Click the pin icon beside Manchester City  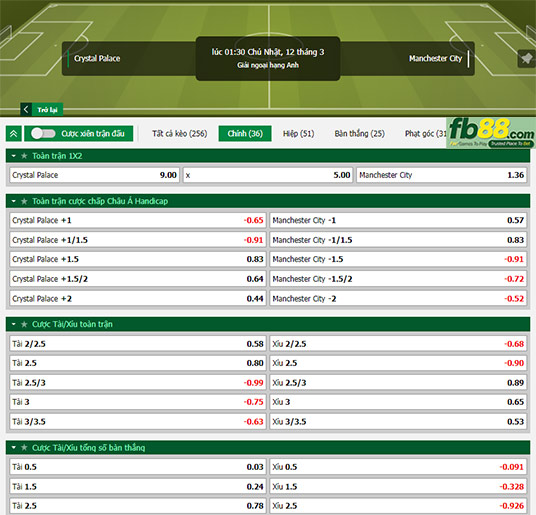[x=526, y=59]
